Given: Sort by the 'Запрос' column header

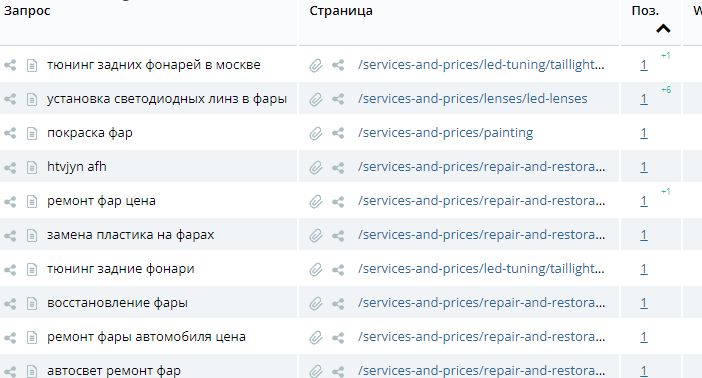Looking at the screenshot, I should click(27, 11).
